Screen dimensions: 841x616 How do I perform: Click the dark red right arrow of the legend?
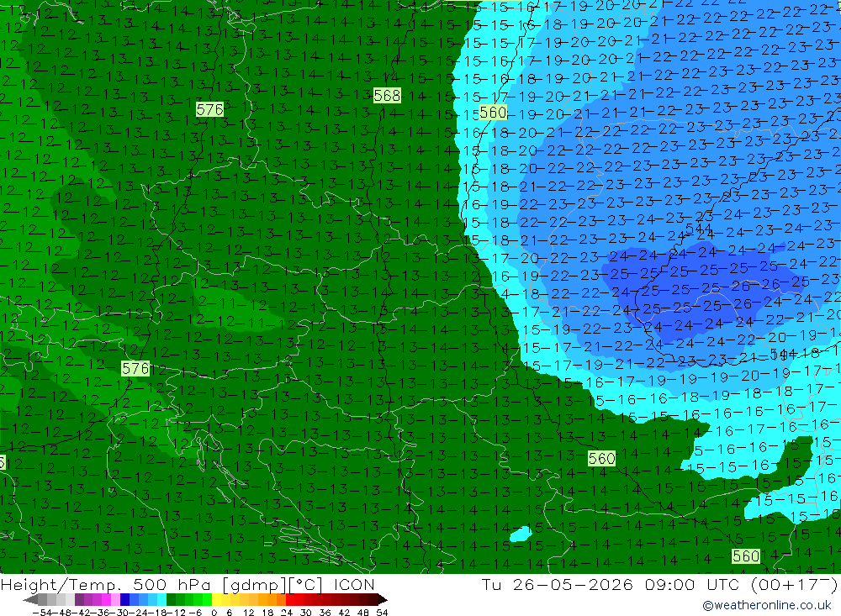(383, 600)
